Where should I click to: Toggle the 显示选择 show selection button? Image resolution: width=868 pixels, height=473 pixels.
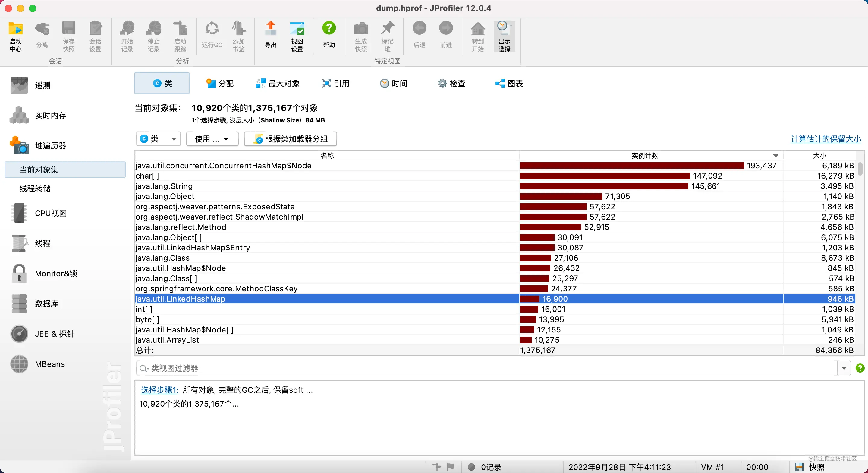point(505,37)
